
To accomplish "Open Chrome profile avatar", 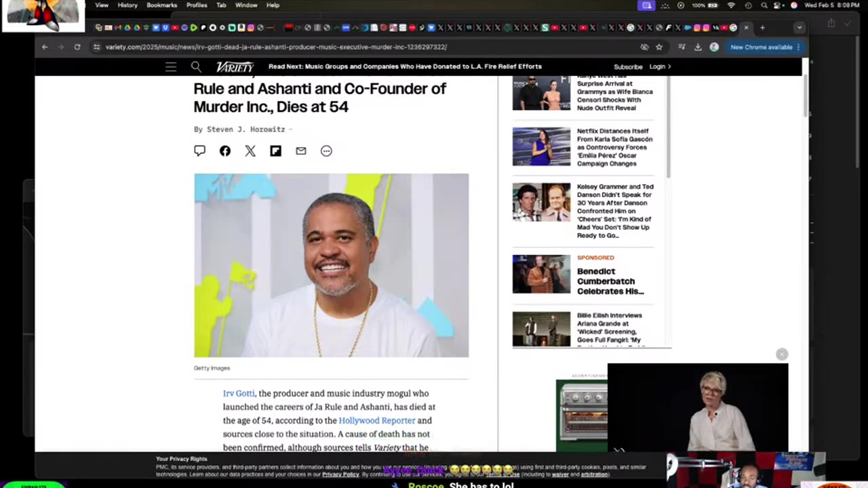I will click(x=714, y=47).
